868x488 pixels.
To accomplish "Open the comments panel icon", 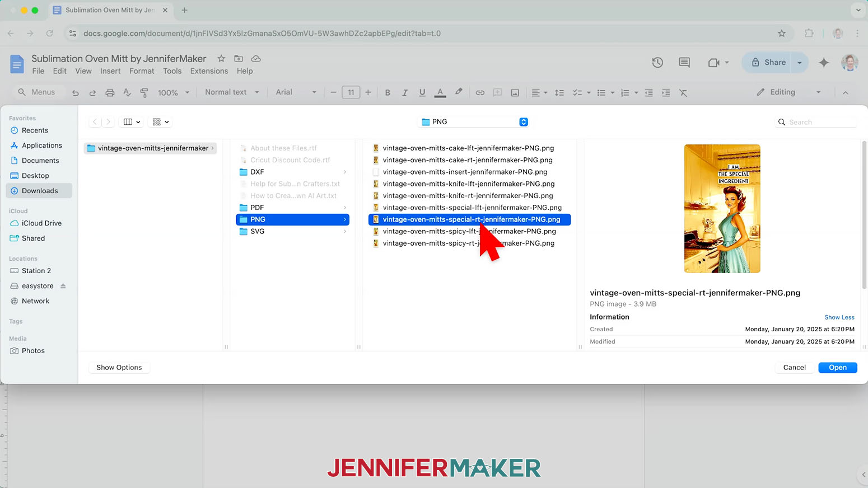I will (x=684, y=63).
